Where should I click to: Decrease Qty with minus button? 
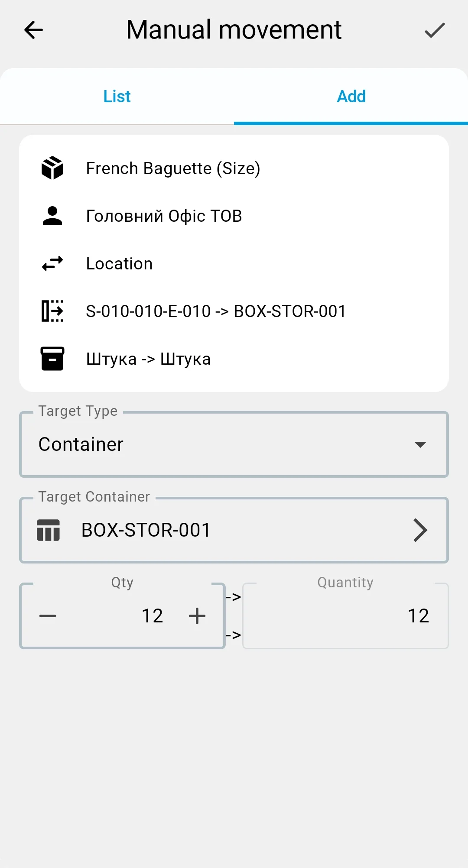(x=48, y=616)
